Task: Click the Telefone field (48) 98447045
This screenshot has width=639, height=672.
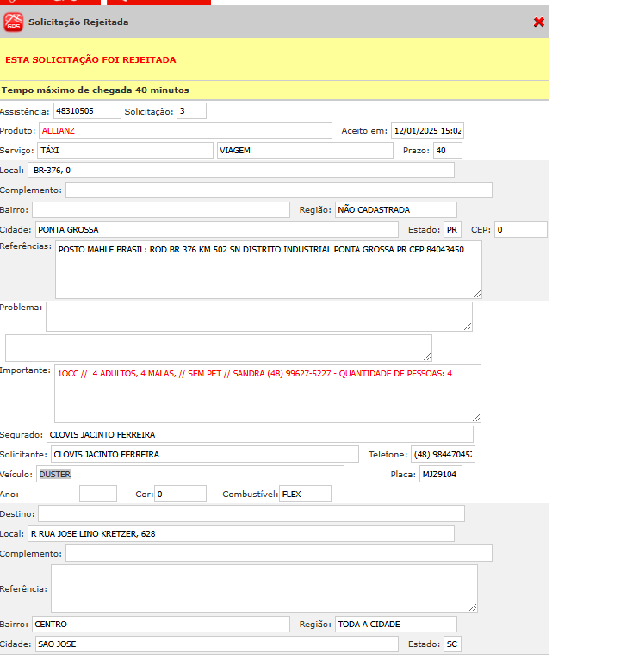Action: (443, 454)
